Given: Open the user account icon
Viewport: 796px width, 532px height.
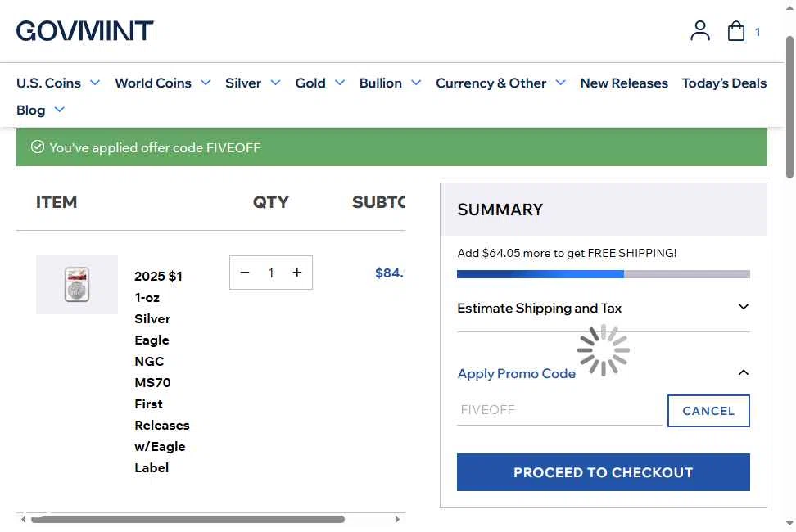Looking at the screenshot, I should tap(700, 31).
